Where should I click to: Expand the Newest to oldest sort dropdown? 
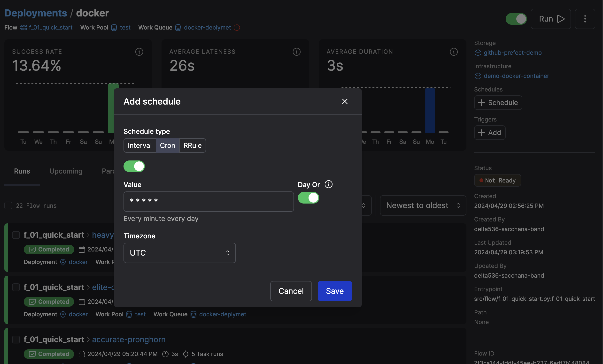[x=423, y=205]
